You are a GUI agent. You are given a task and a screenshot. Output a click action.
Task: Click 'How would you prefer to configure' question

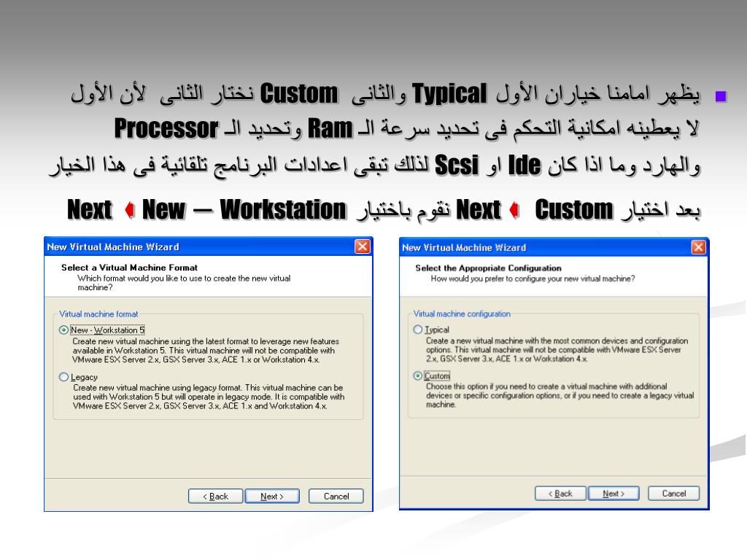[533, 279]
